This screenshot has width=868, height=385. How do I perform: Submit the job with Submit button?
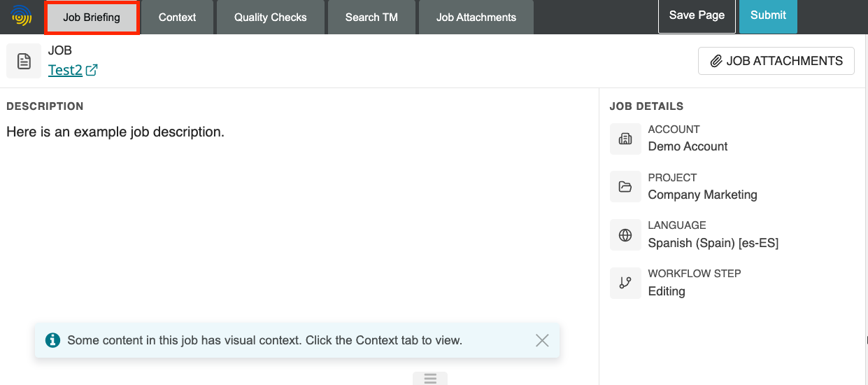pos(768,15)
